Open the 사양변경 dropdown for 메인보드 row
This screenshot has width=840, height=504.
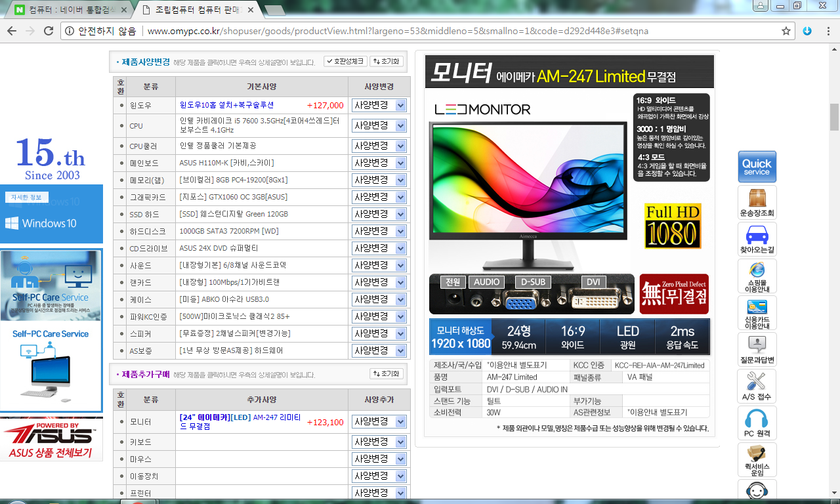[379, 163]
